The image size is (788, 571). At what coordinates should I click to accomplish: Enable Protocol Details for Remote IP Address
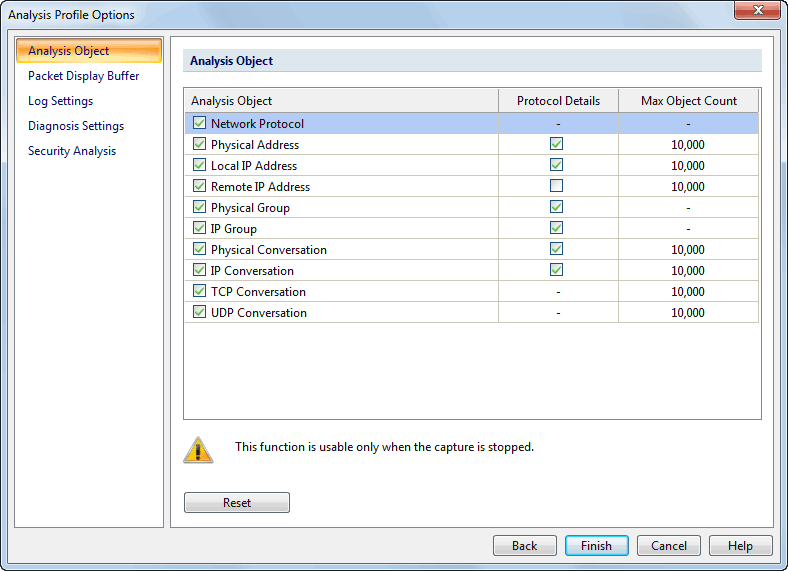tap(556, 186)
